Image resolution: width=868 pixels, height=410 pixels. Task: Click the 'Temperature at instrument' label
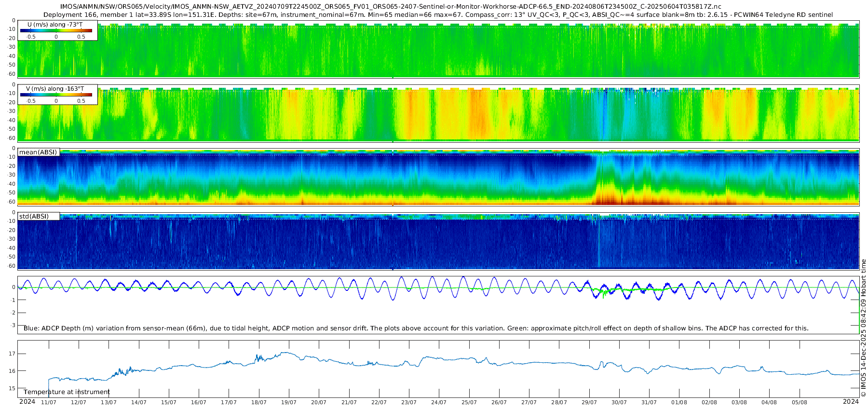tap(67, 392)
